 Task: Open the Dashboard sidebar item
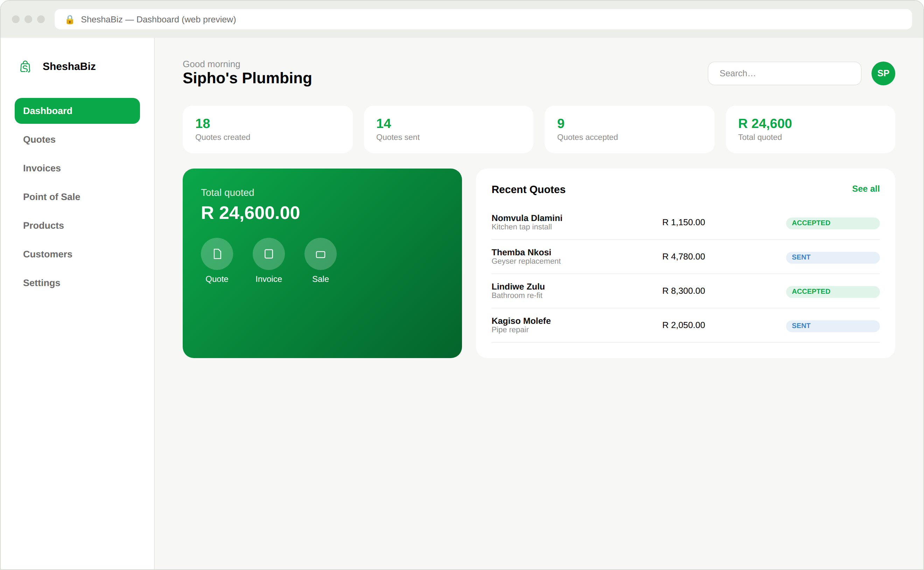click(x=77, y=111)
